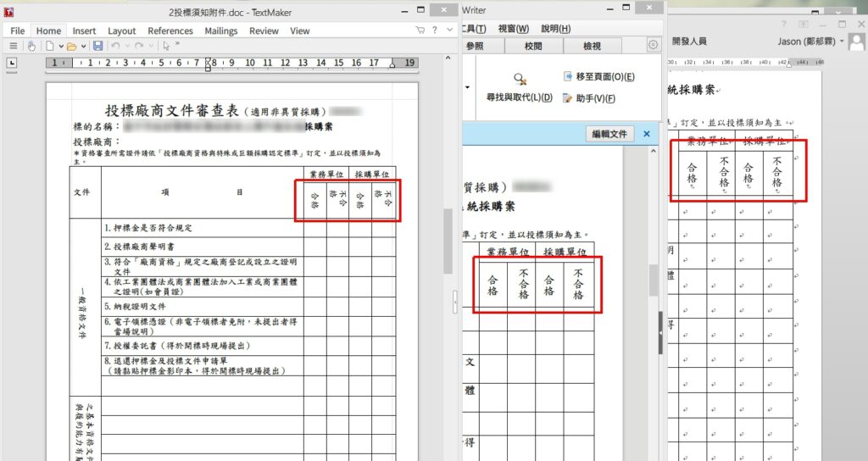Open the 說明(H) menu in Writer
The image size is (868, 461).
[556, 29]
